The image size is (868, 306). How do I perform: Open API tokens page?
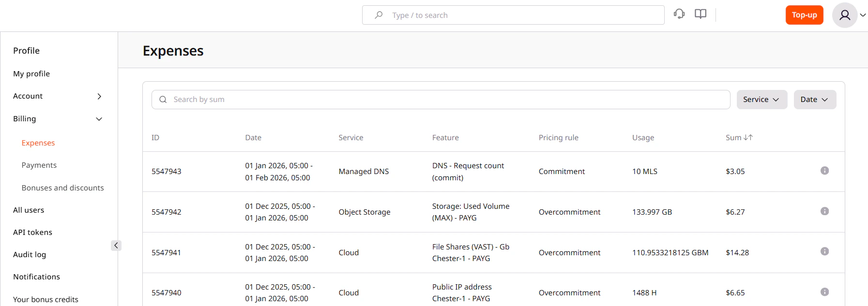[32, 232]
